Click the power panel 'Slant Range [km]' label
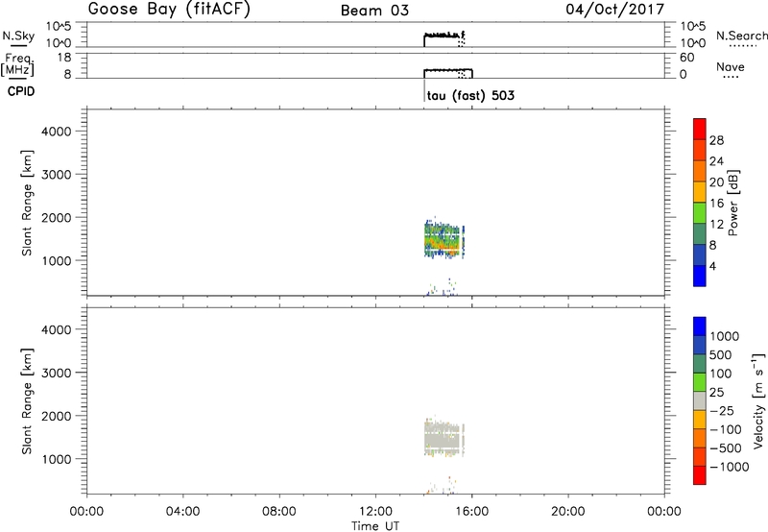 click(27, 203)
